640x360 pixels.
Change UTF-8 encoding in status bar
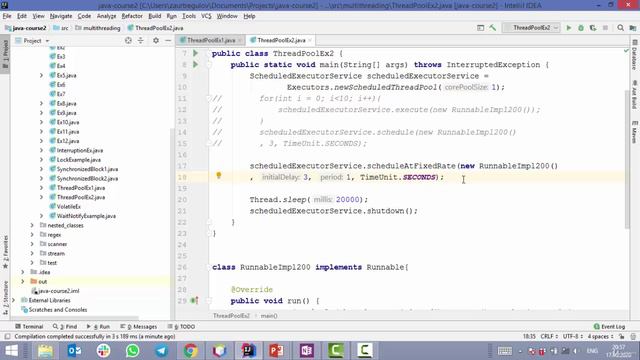573,336
